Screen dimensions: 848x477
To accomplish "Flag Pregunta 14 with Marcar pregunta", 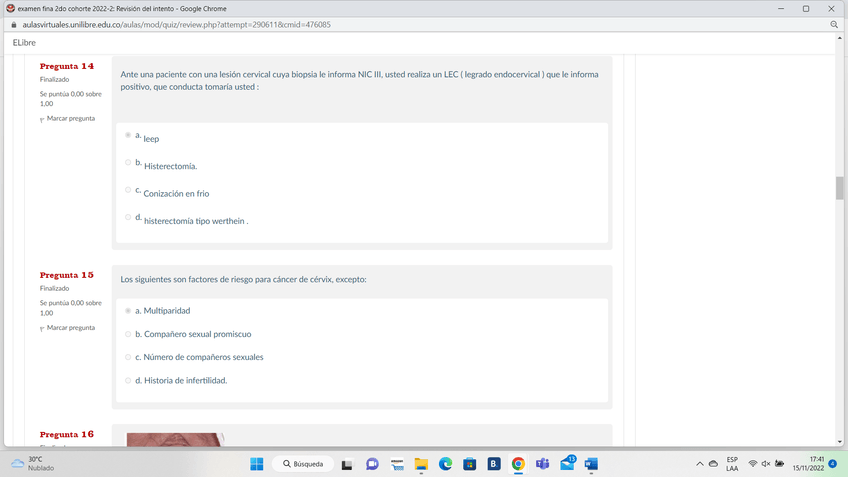I will (68, 118).
